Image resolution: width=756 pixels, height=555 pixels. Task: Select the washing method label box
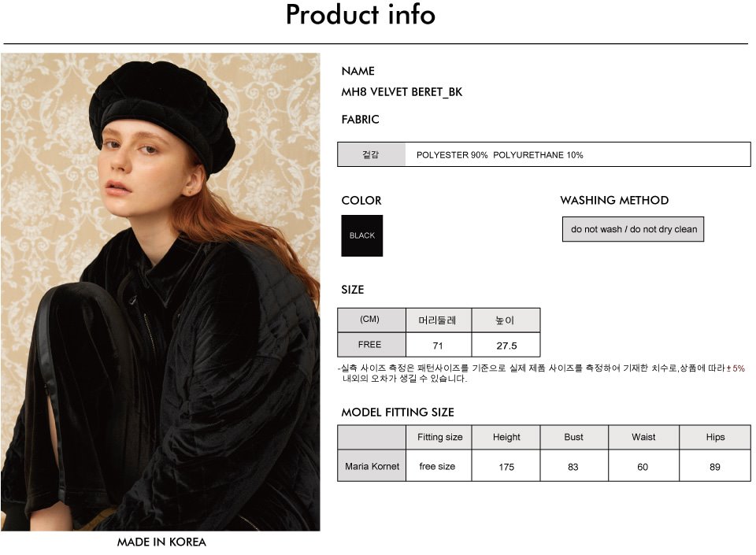pyautogui.click(x=633, y=229)
